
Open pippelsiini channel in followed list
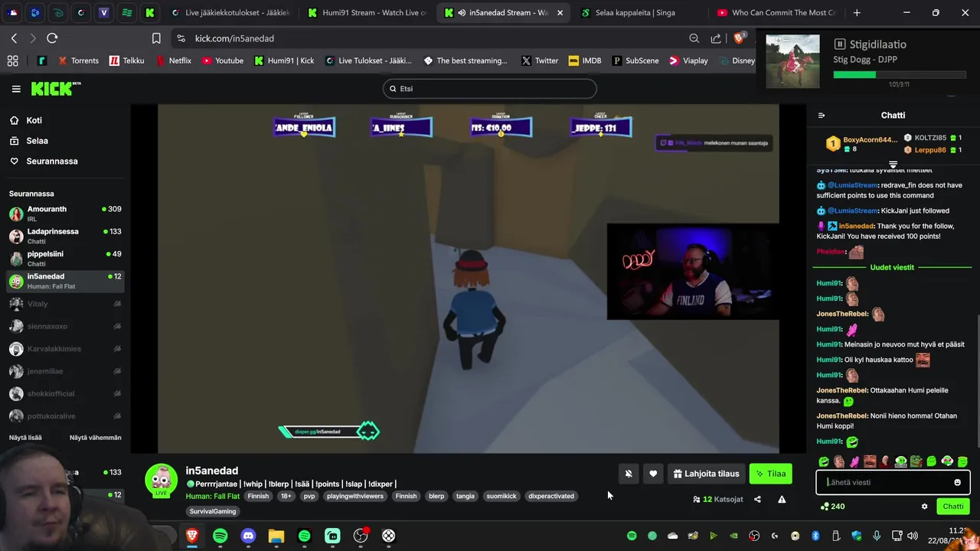[65, 258]
